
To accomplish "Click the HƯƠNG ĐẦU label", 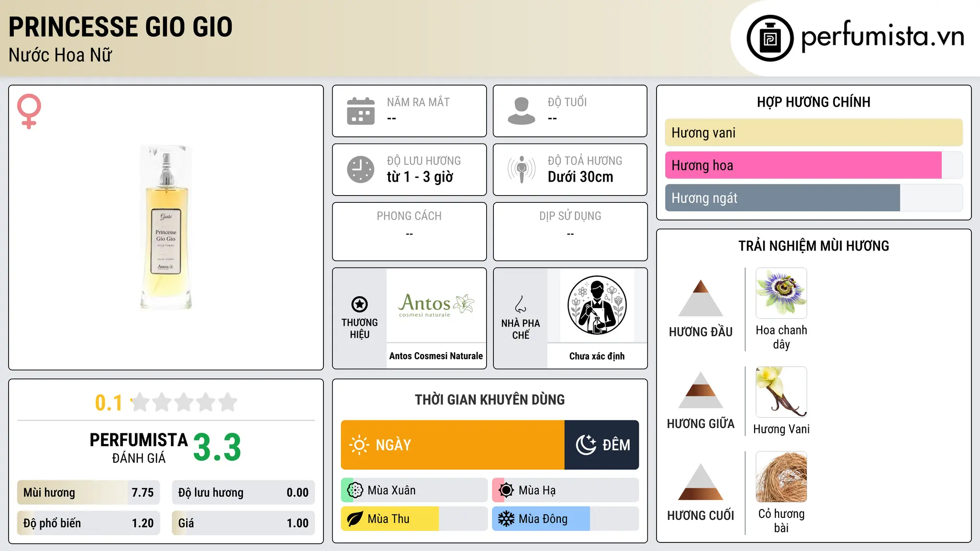I will [701, 332].
